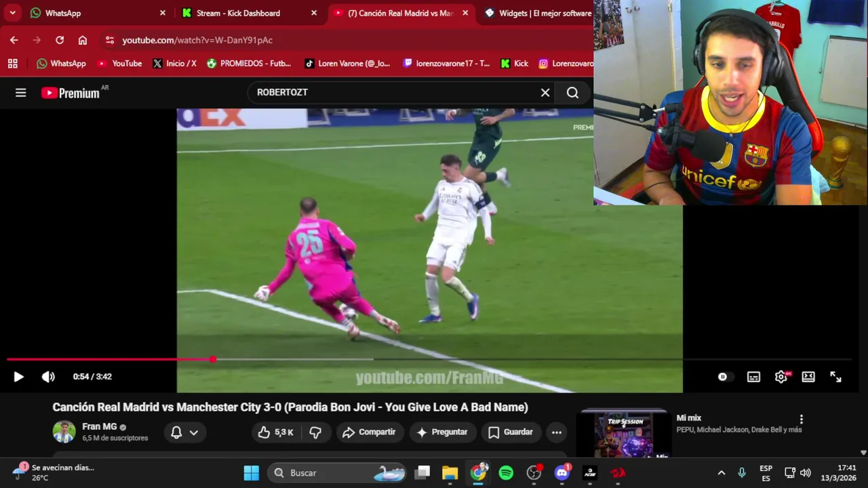Mute the video volume speaker icon

tap(48, 377)
